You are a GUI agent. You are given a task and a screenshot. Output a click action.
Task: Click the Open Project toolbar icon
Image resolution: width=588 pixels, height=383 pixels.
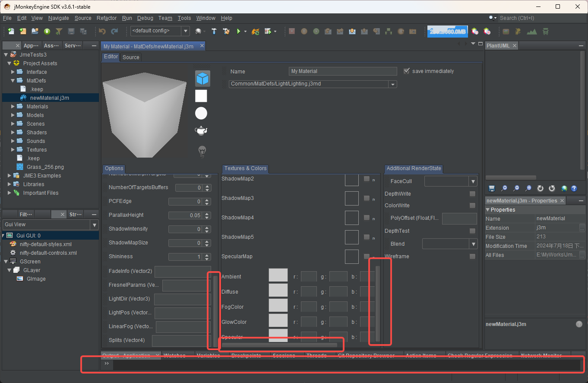click(35, 31)
